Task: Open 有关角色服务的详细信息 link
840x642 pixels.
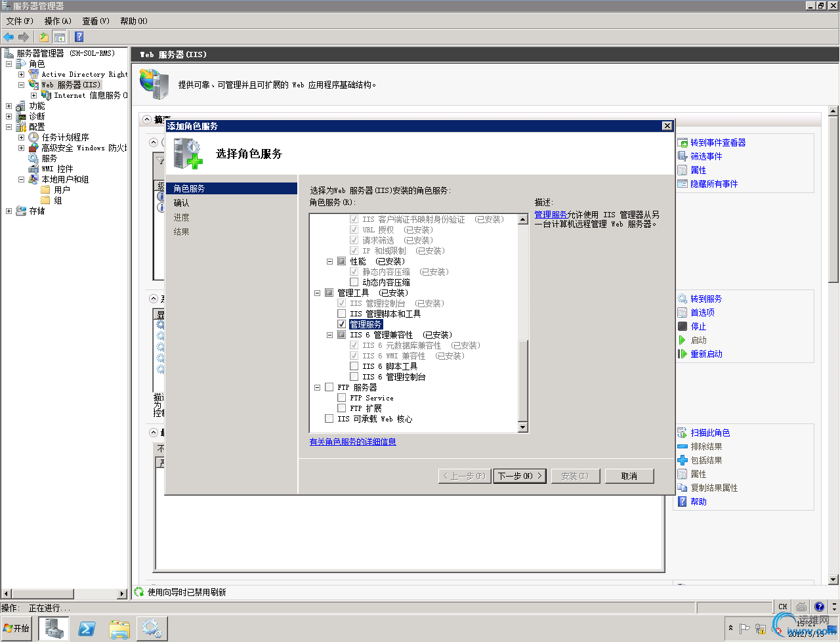Action: (x=352, y=442)
